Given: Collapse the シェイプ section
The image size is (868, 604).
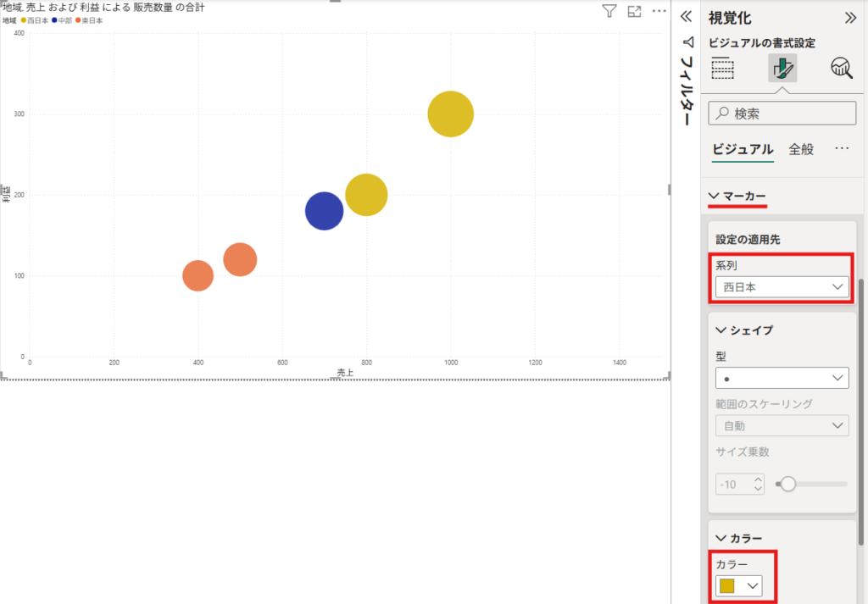Looking at the screenshot, I should tap(743, 330).
